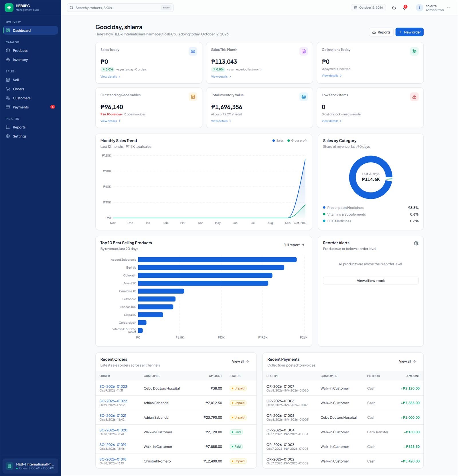Viewport: 458px width, 476px height.
Task: Open the date picker showing October 12, 2026
Action: click(x=368, y=8)
